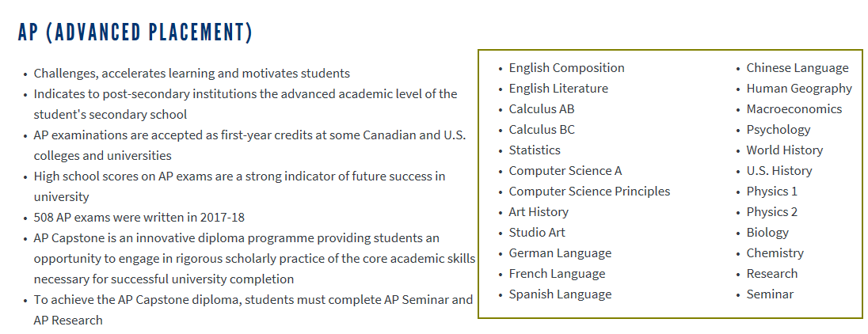Click the Seminar course item
868x334 pixels.
coord(770,294)
